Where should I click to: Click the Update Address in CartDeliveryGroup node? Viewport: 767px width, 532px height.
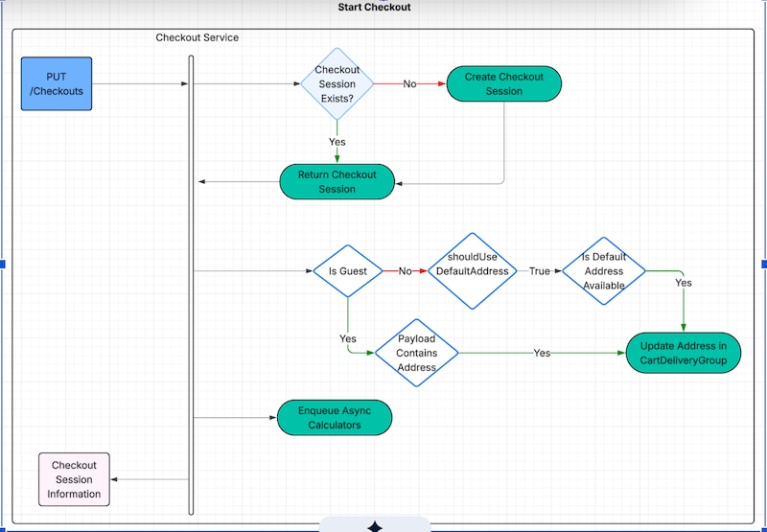pos(684,353)
